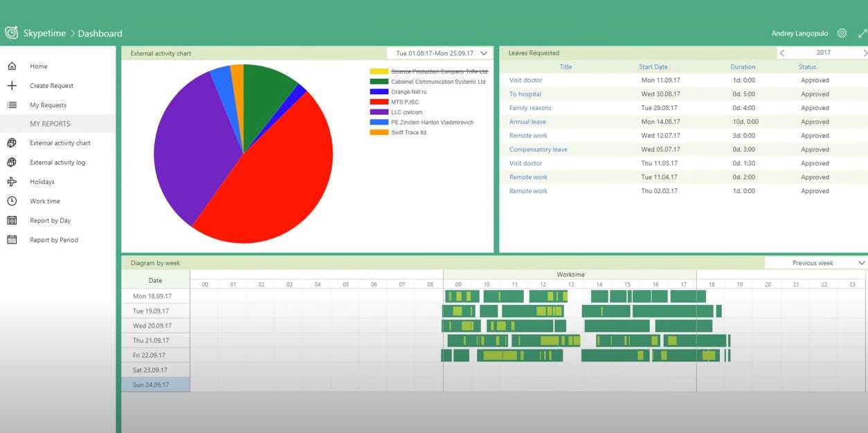
Task: Open the date range dropdown 01.08.17-25.09.17
Action: coord(440,53)
